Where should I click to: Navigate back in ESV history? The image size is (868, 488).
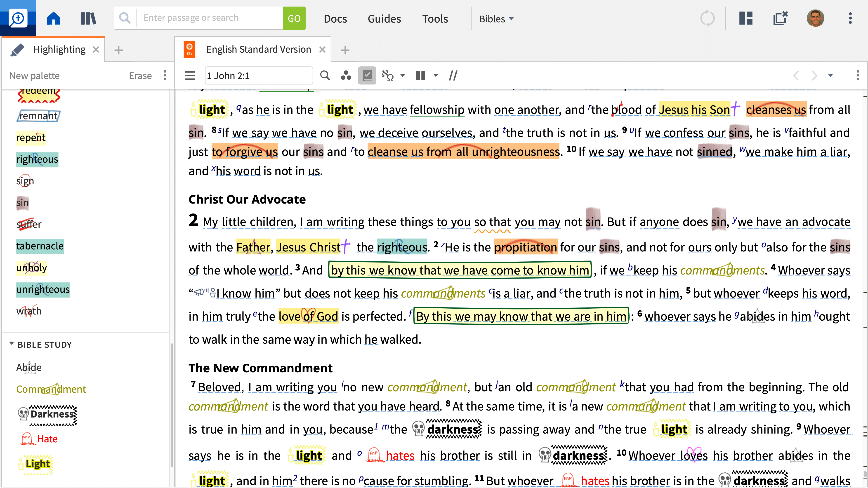point(796,75)
